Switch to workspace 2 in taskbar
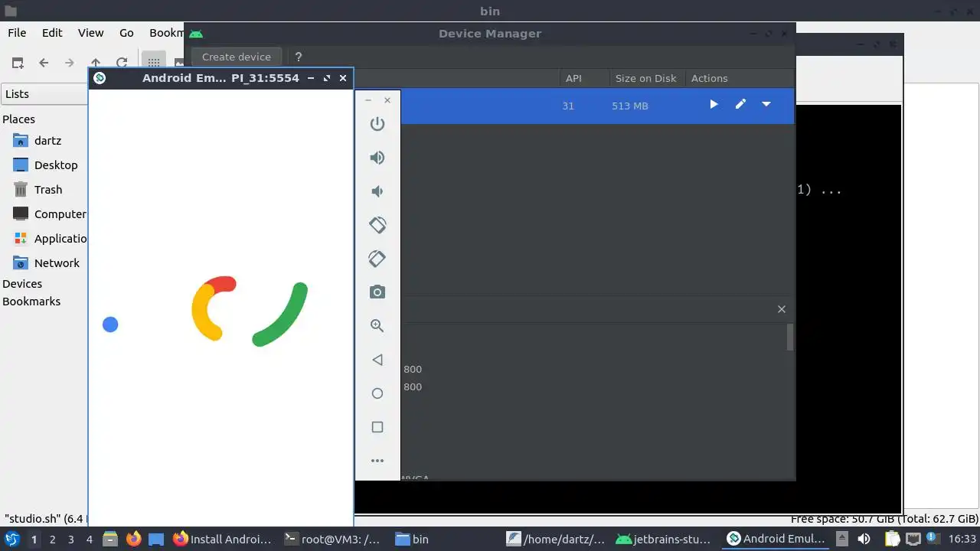 pyautogui.click(x=52, y=540)
